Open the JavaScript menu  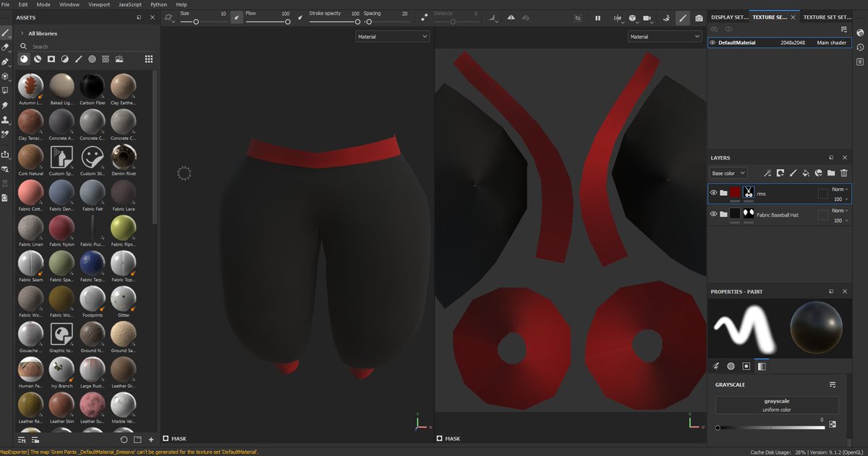129,4
